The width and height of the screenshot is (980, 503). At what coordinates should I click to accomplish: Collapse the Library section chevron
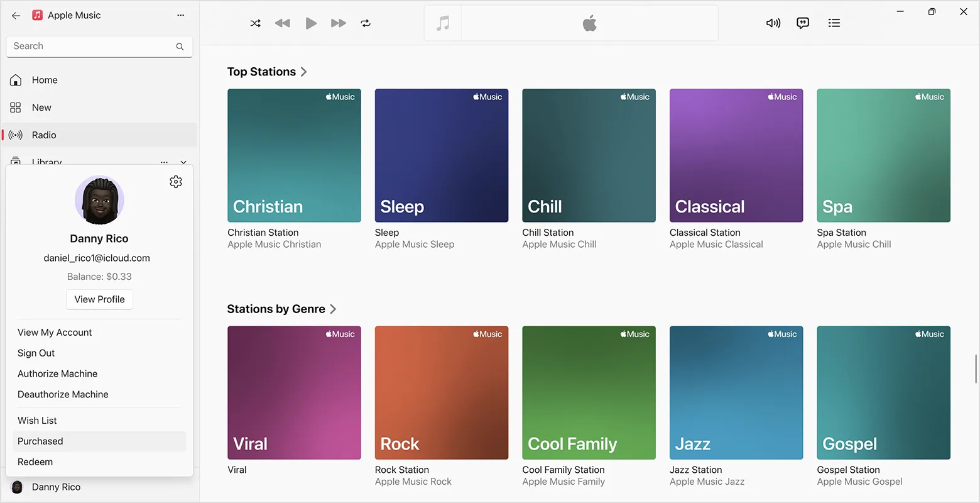tap(183, 162)
